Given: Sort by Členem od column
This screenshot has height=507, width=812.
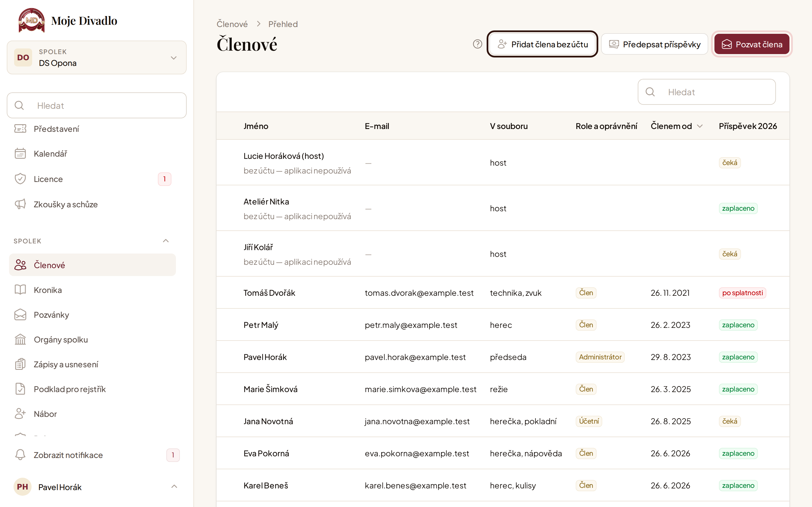Looking at the screenshot, I should [676, 126].
